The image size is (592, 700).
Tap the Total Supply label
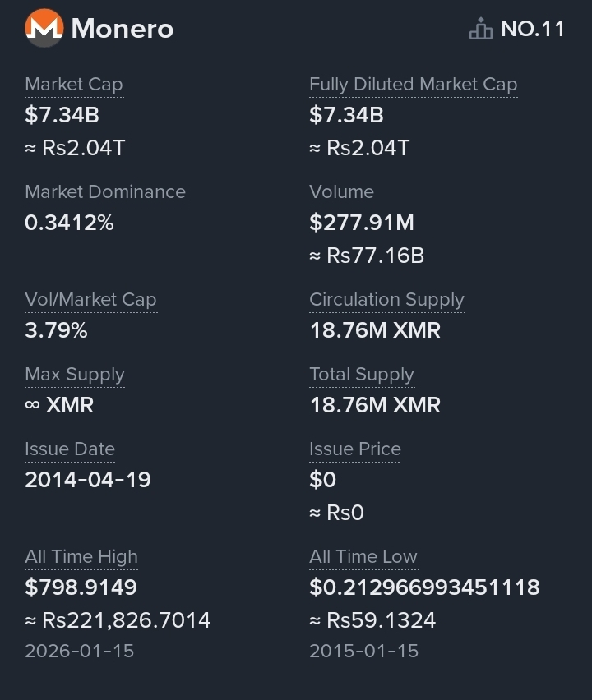point(362,375)
